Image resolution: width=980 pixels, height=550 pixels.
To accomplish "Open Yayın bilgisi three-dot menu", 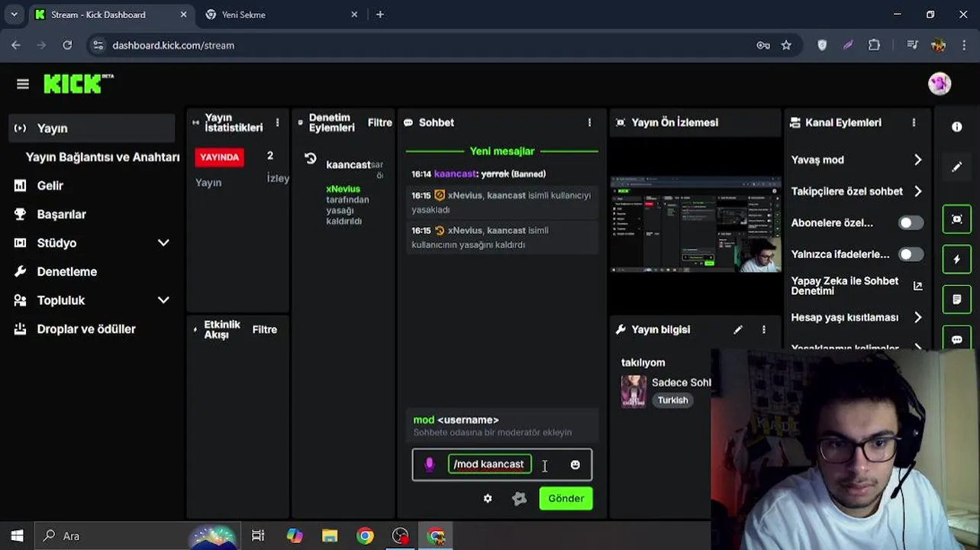I will (763, 329).
